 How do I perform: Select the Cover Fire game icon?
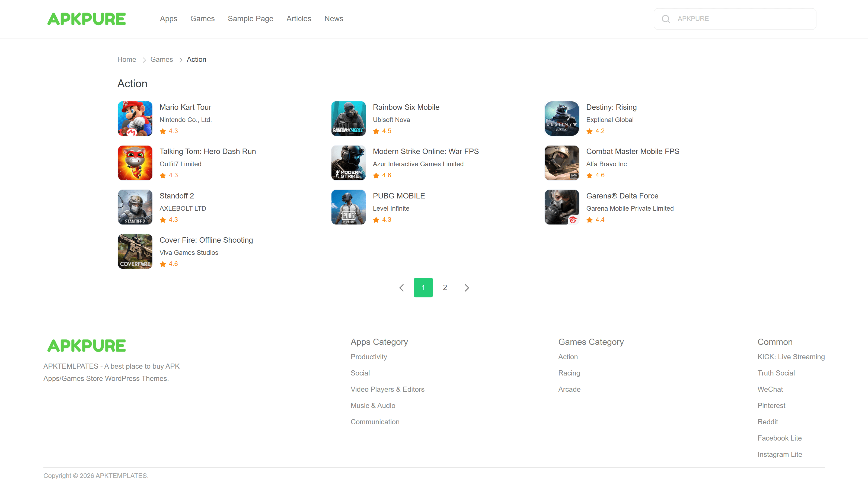135,251
